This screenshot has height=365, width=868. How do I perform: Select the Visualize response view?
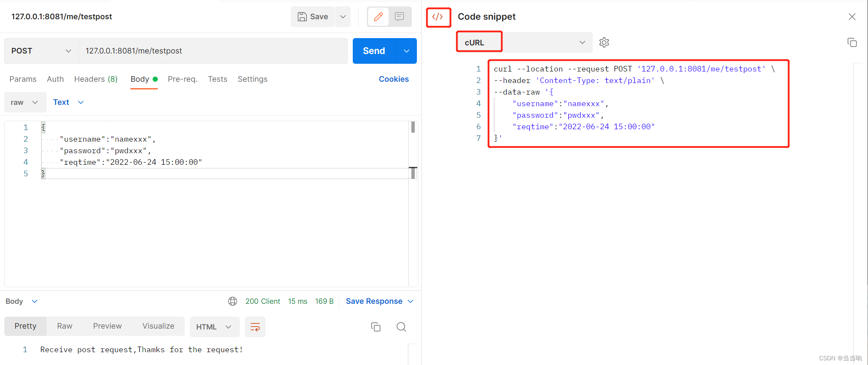click(158, 326)
